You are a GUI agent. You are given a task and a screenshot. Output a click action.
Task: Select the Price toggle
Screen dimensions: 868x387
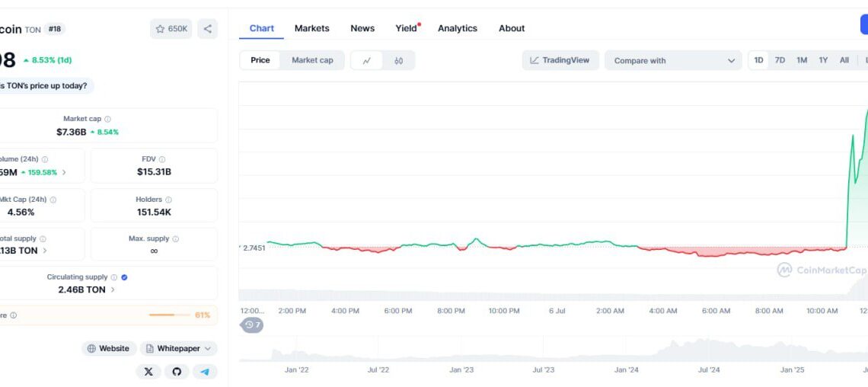coord(260,60)
